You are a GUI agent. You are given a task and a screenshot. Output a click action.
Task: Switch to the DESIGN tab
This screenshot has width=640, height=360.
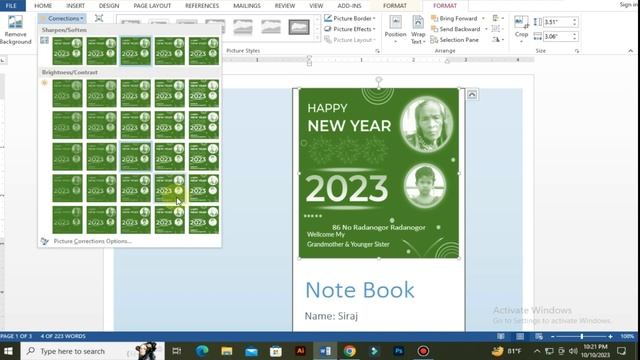pos(109,6)
